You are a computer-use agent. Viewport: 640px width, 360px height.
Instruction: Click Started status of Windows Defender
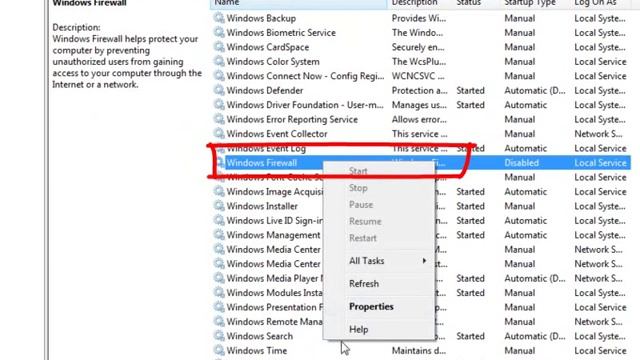[470, 90]
